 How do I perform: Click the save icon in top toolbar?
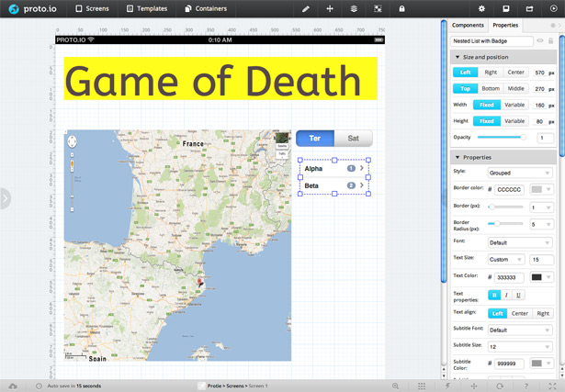click(505, 8)
